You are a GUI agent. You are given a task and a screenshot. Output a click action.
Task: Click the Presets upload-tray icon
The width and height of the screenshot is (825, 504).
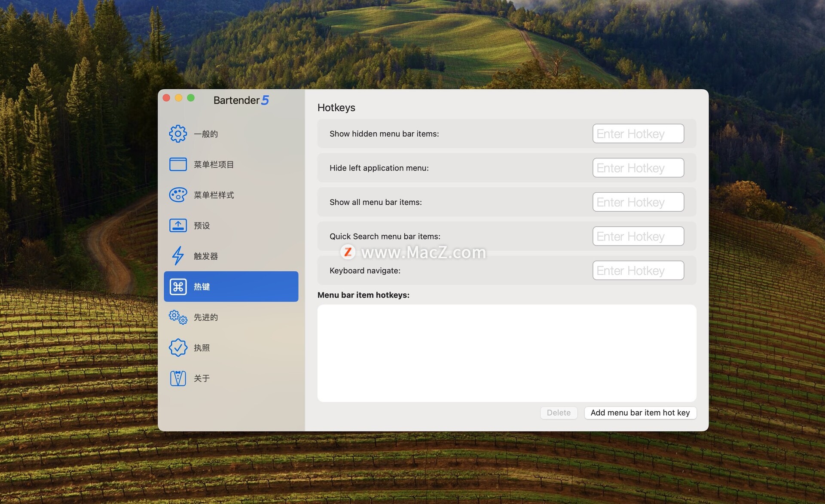coord(178,225)
